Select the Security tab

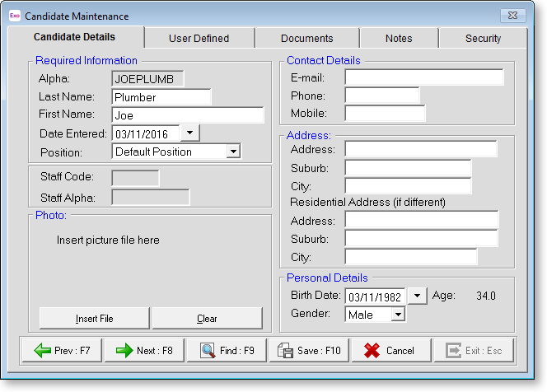(483, 38)
